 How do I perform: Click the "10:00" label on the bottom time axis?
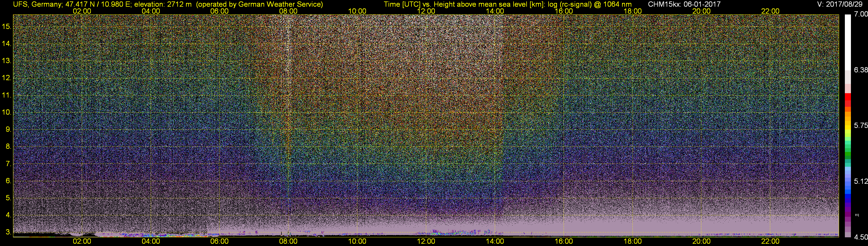pyautogui.click(x=357, y=241)
